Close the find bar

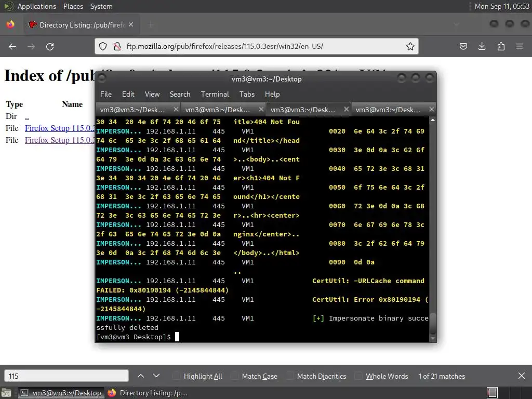522,376
